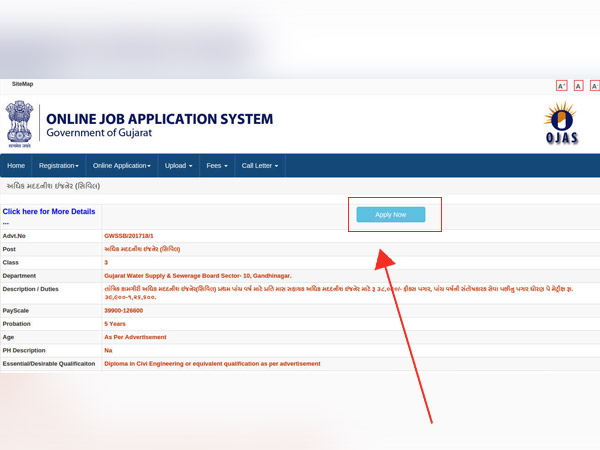This screenshot has height=450, width=600.
Task: Click the OJAS logo
Action: point(561,123)
